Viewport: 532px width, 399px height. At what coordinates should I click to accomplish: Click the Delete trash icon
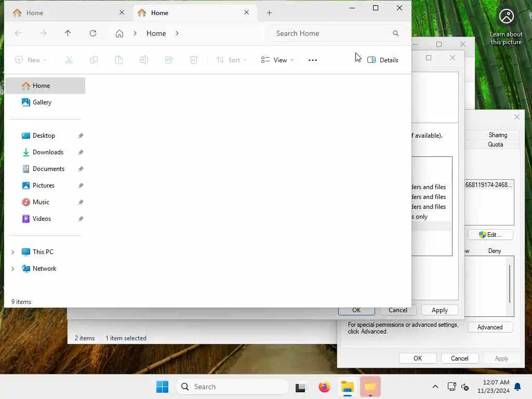(x=194, y=60)
